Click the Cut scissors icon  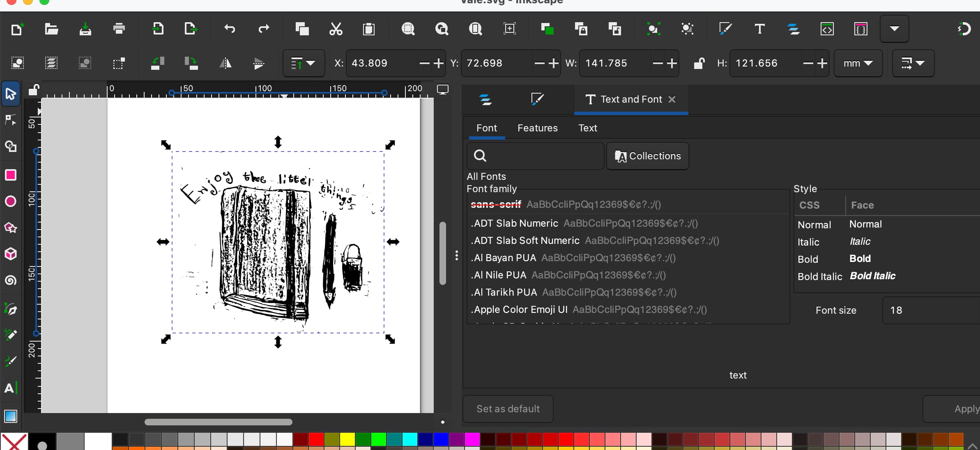pyautogui.click(x=336, y=29)
